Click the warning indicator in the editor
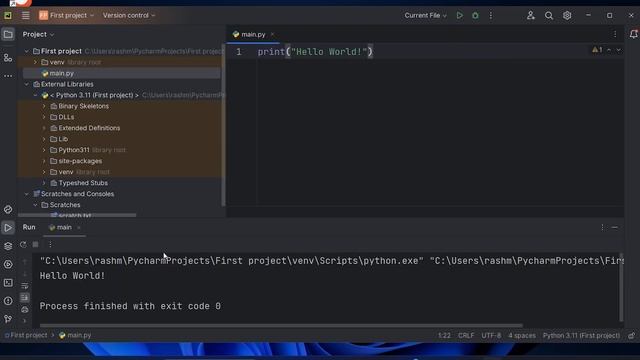640x360 pixels. coord(597,50)
